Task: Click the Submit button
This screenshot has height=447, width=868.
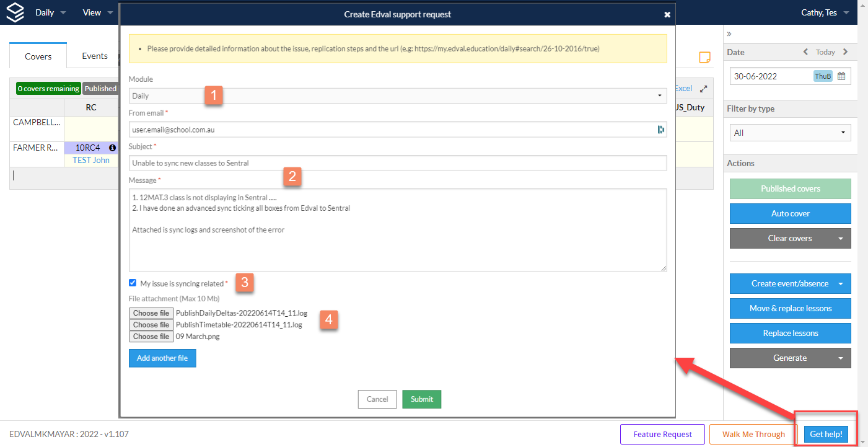Action: pyautogui.click(x=422, y=399)
